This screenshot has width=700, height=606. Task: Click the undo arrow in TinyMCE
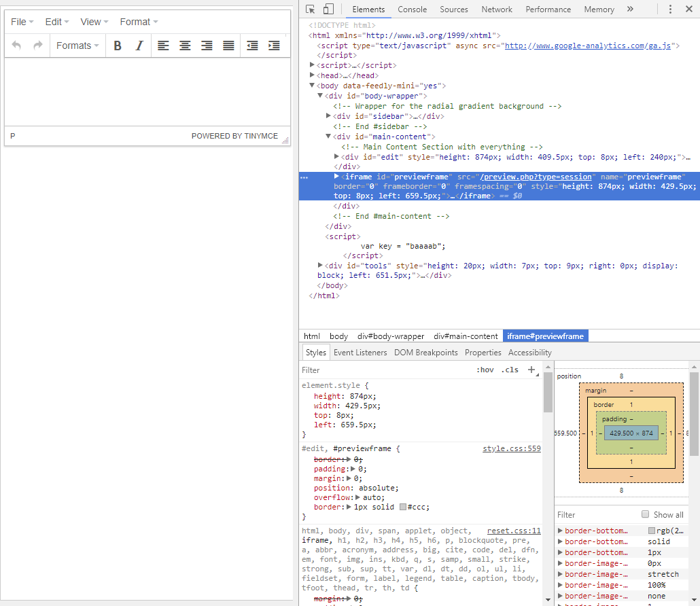16,46
